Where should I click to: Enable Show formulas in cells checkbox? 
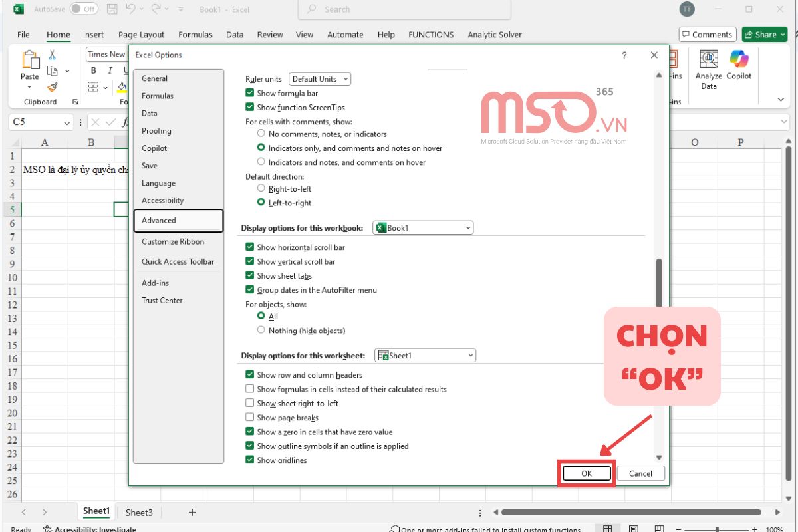[250, 389]
